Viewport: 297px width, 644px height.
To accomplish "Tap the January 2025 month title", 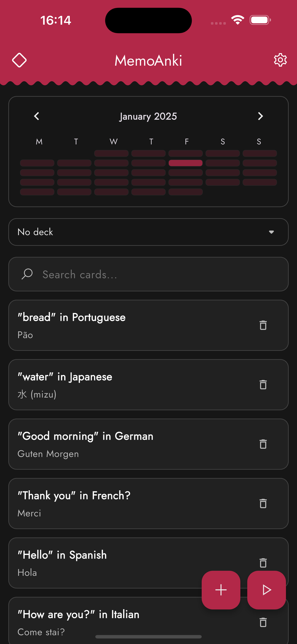I will pos(148,116).
